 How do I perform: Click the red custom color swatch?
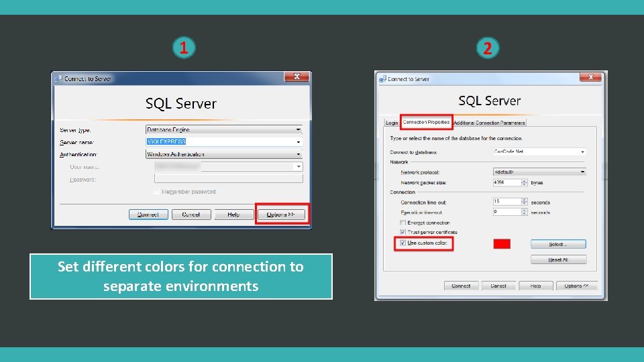pyautogui.click(x=502, y=244)
